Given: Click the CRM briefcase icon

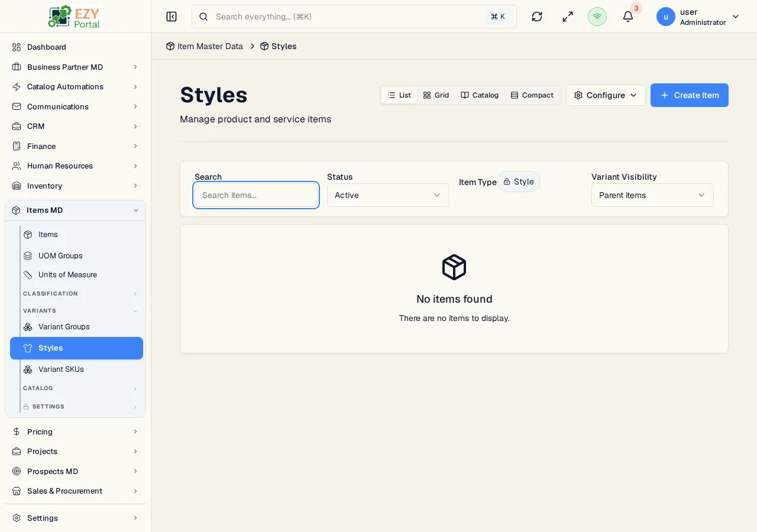Looking at the screenshot, I should [17, 126].
